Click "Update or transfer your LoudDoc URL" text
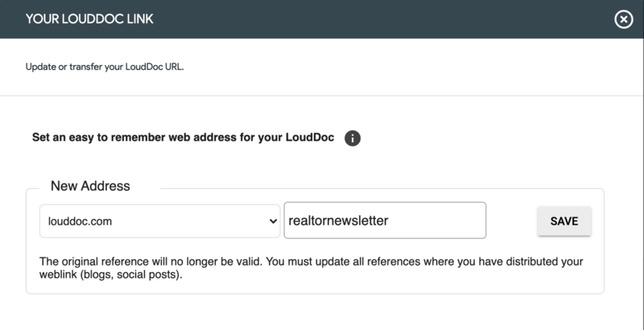The height and width of the screenshot is (330, 644). tap(105, 66)
